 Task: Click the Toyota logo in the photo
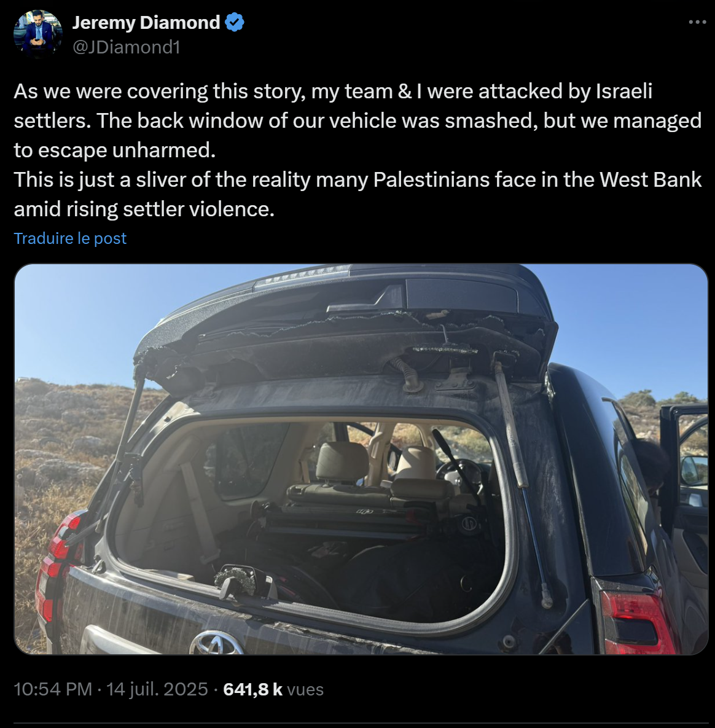[x=216, y=643]
